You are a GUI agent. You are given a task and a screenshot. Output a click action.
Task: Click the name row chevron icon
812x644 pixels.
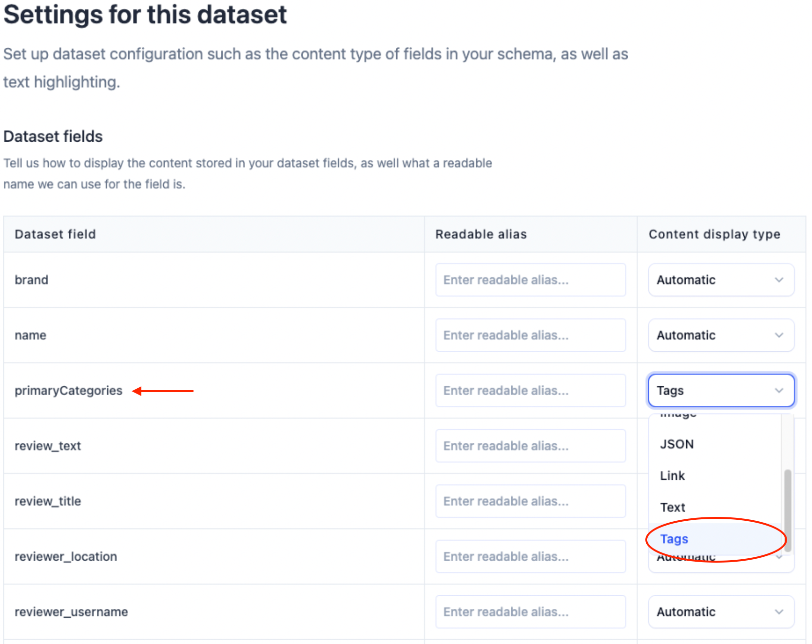pos(779,335)
